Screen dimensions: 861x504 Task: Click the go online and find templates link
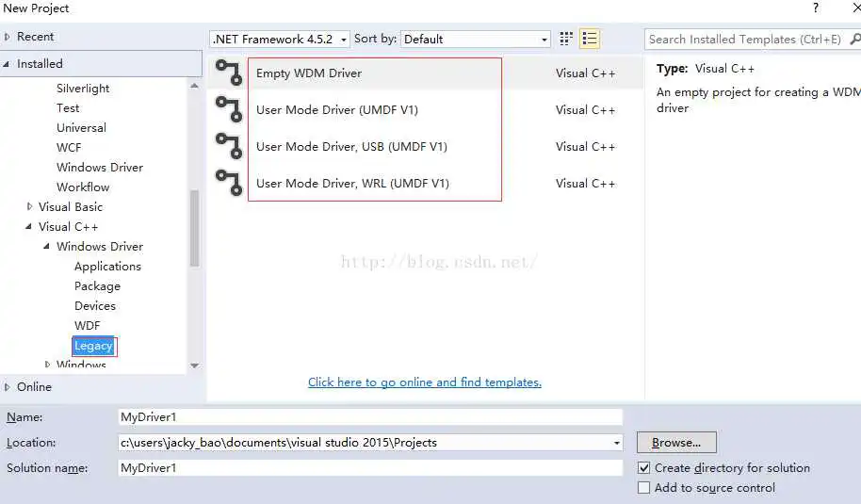(x=425, y=382)
